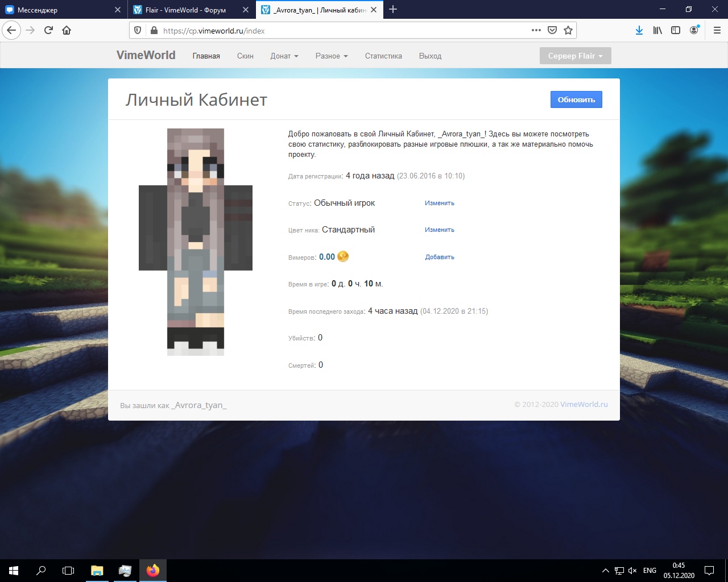The height and width of the screenshot is (582, 728).
Task: Click the tracking protection shield icon
Action: (138, 31)
